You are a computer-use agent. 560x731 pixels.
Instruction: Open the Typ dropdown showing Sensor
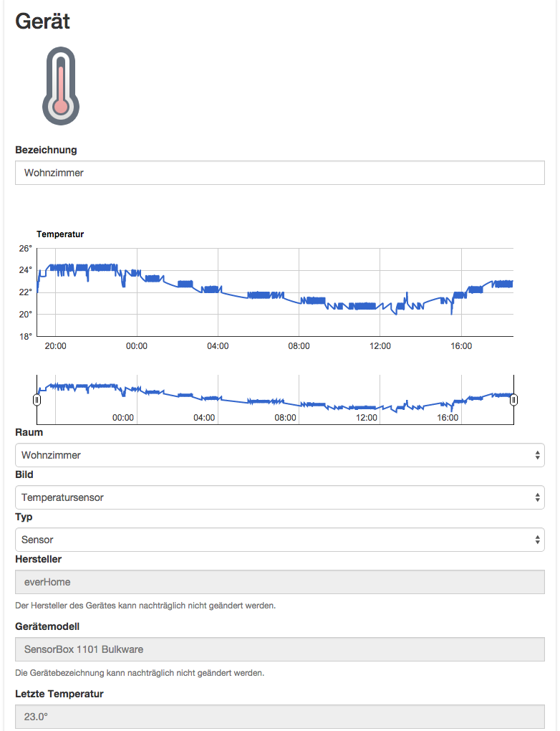279,540
